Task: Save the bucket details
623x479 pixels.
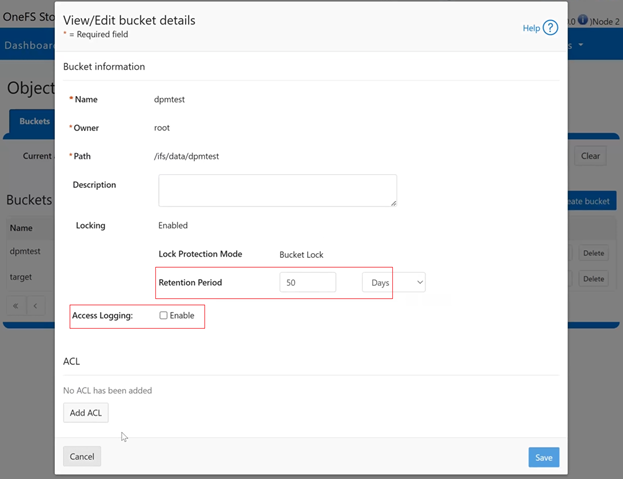Action: tap(543, 457)
